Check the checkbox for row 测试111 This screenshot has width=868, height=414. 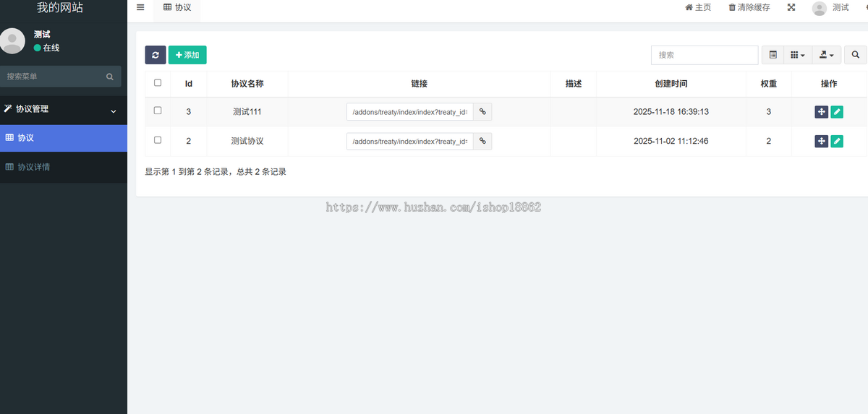[158, 111]
